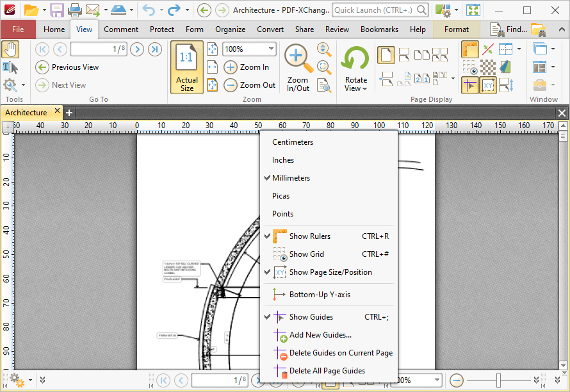Click the zoom out minus at bottom bar
This screenshot has width=570, height=392.
tap(456, 380)
